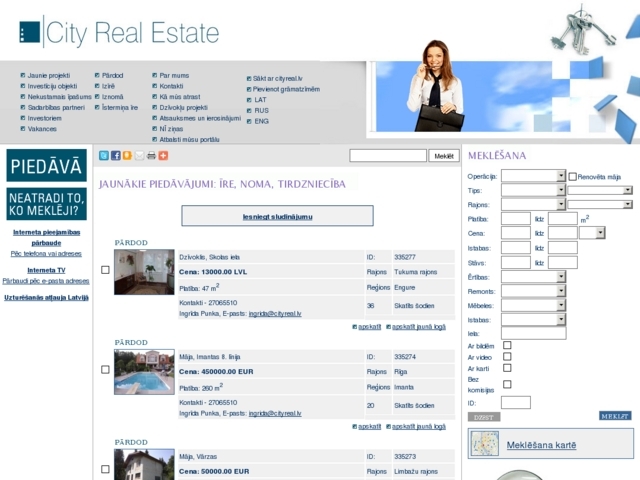
Task: Share page via Facebook icon
Action: (x=116, y=156)
